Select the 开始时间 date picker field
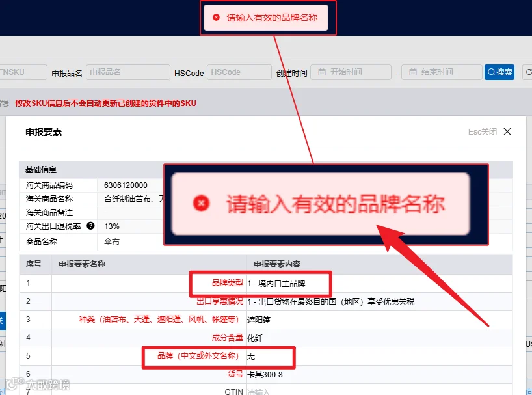Screen dimensions: 532x395 point(351,72)
